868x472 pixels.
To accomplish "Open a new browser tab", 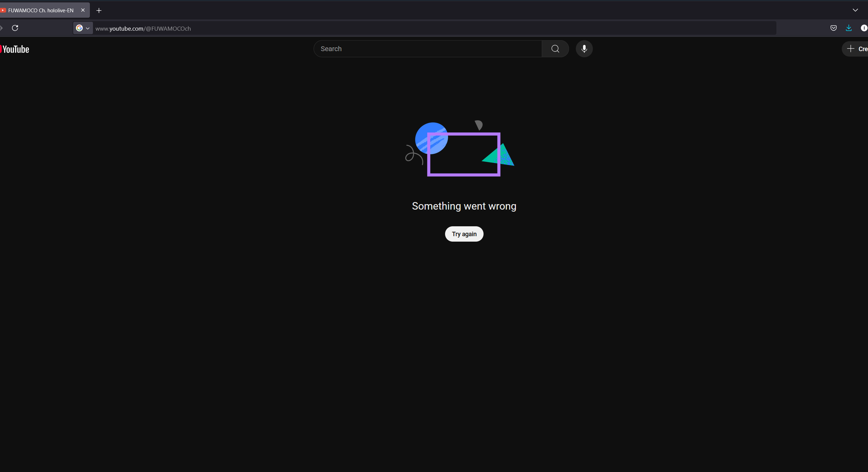I will coord(99,11).
